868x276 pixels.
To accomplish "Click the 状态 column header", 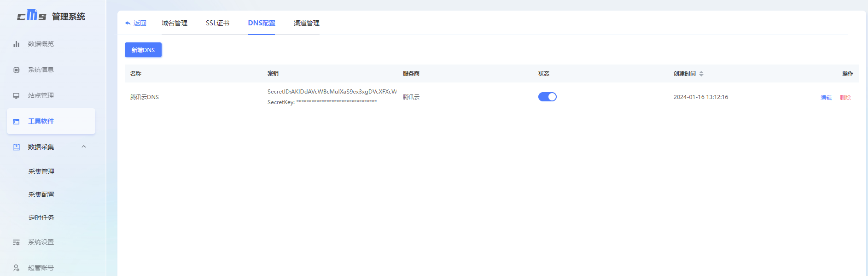I will (x=544, y=74).
